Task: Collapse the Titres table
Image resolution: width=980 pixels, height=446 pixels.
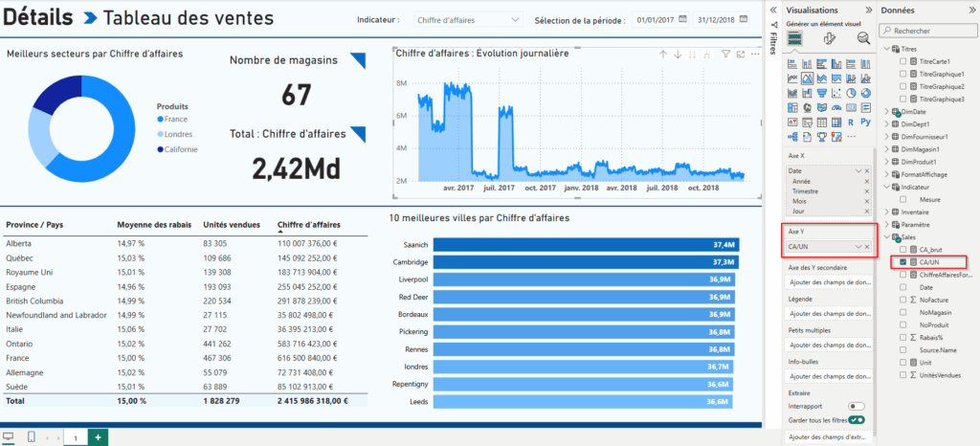Action: point(887,49)
